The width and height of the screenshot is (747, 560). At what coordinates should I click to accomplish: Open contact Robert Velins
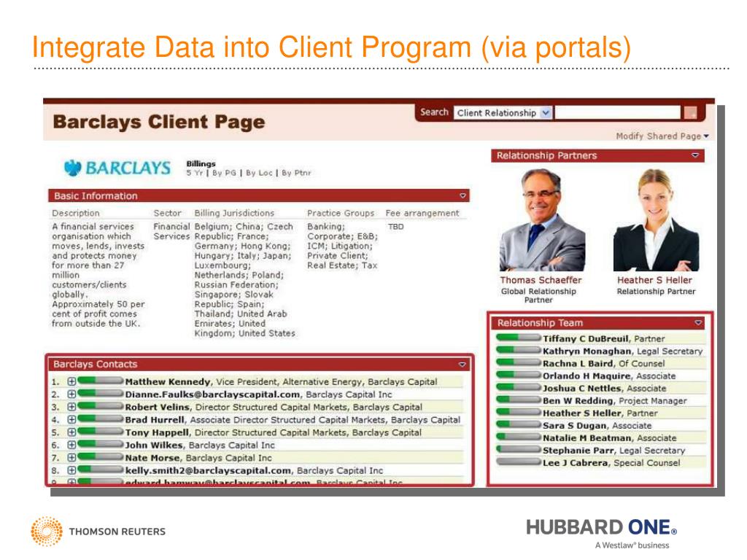pos(158,407)
